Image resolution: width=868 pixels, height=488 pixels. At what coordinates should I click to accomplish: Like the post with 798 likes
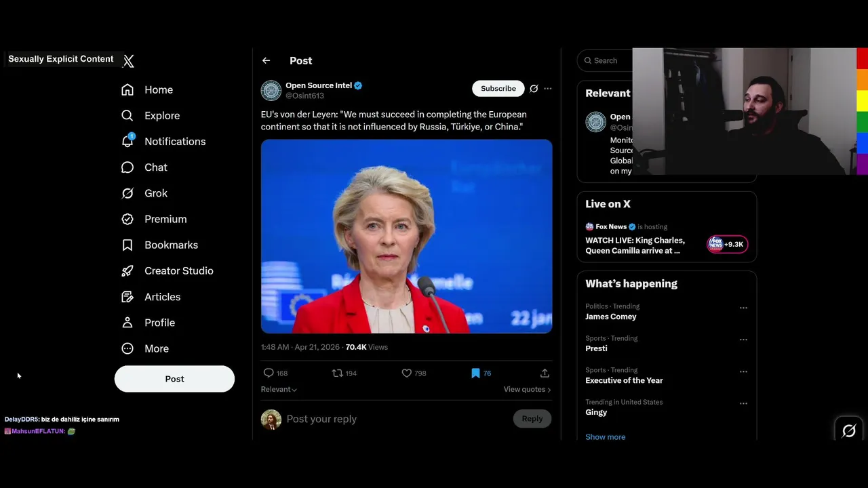(x=407, y=373)
